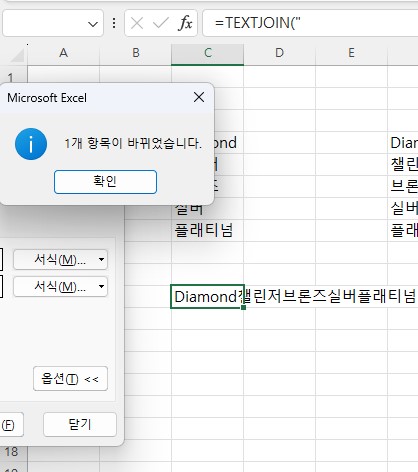Expand the Name Box dropdown arrow
Screen dimensions: 418x472
point(93,24)
